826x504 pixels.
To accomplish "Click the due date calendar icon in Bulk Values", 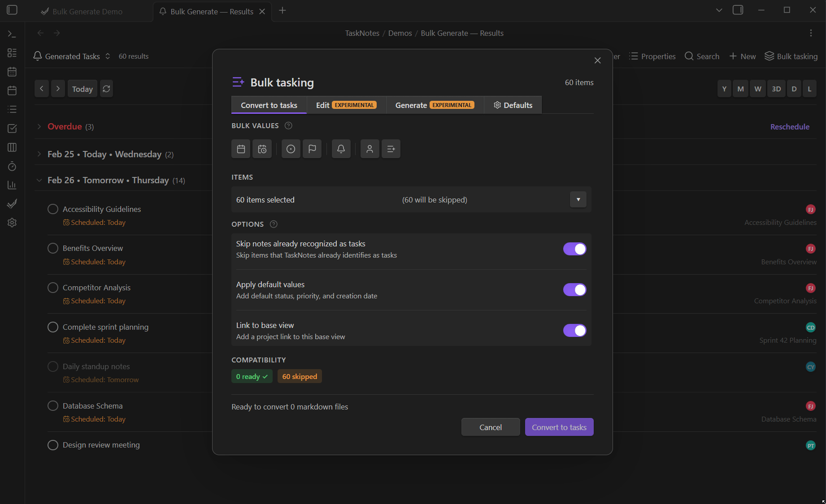I will tap(241, 149).
